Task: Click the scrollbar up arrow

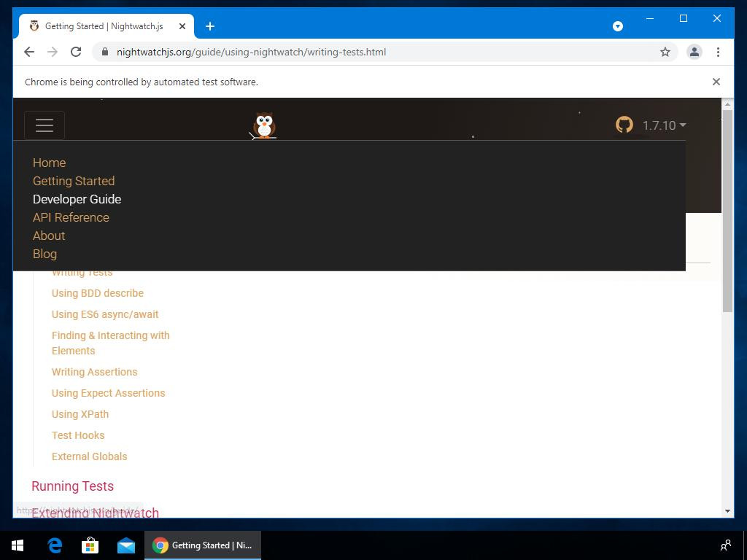Action: tap(727, 104)
